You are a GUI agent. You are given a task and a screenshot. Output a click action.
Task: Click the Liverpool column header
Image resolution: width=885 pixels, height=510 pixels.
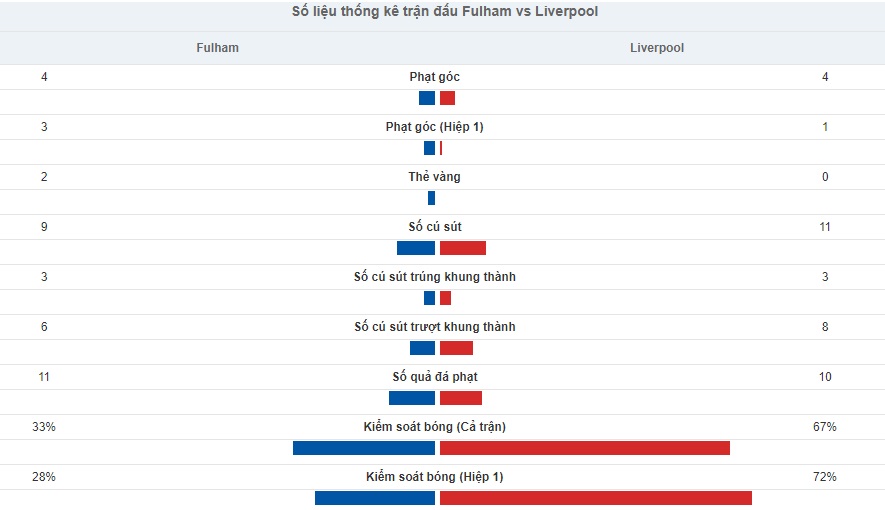coord(656,48)
